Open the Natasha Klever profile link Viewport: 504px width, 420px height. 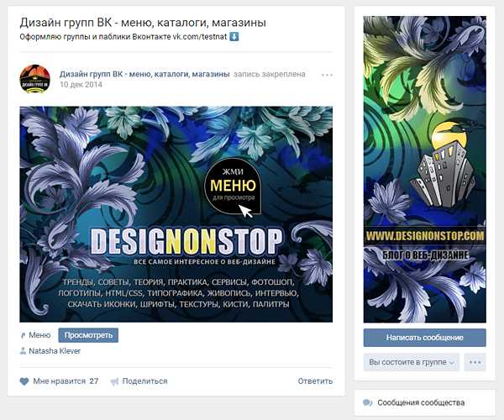click(55, 351)
